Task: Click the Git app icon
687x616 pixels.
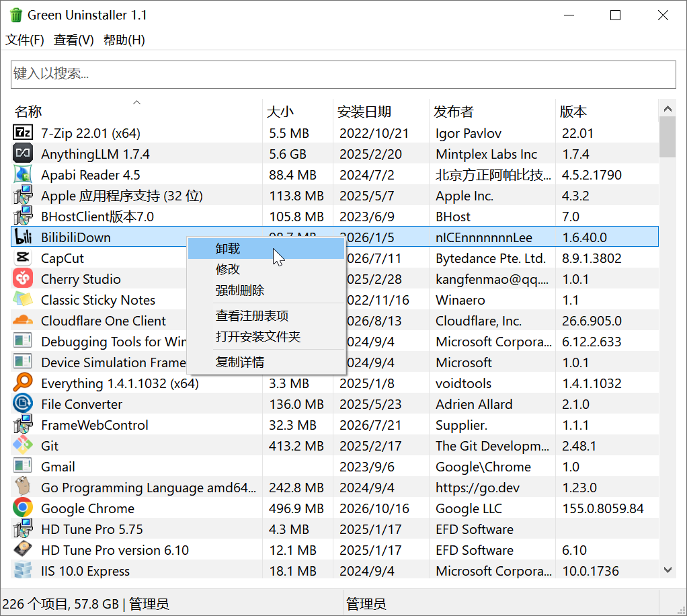Action: click(23, 445)
